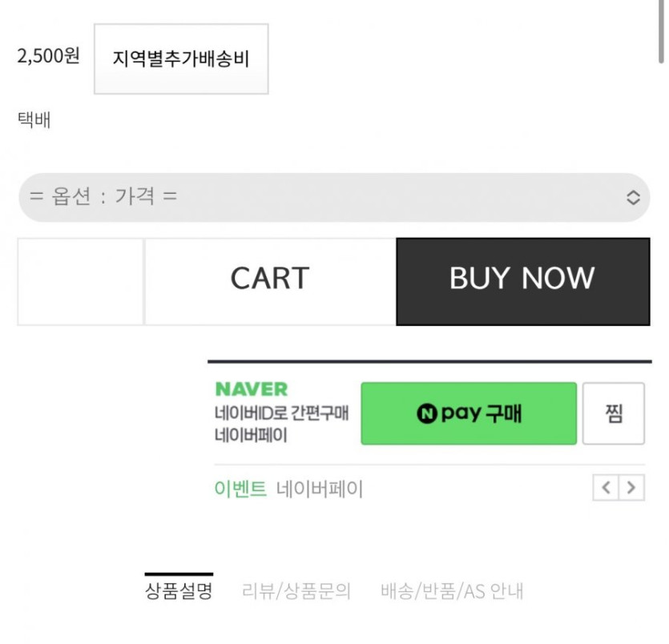The height and width of the screenshot is (644, 669).
Task: Go to the 배송/반품/AS 안내 tab
Action: [x=452, y=591]
